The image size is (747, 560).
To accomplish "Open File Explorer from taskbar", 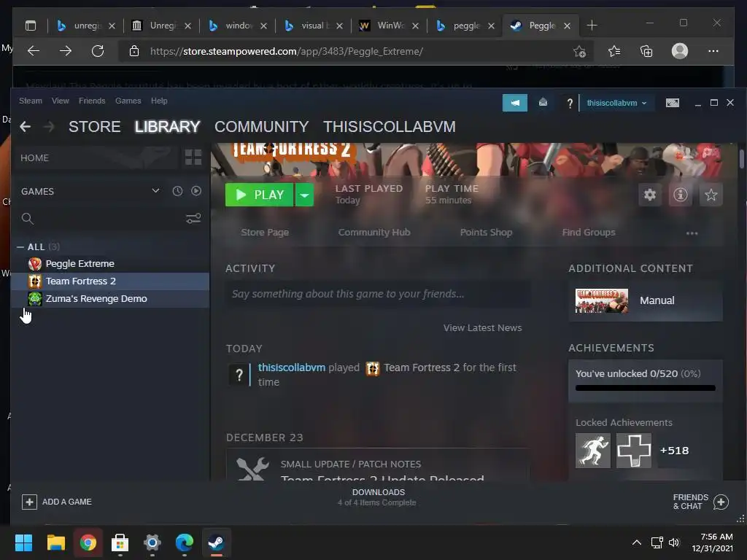I will click(x=55, y=542).
